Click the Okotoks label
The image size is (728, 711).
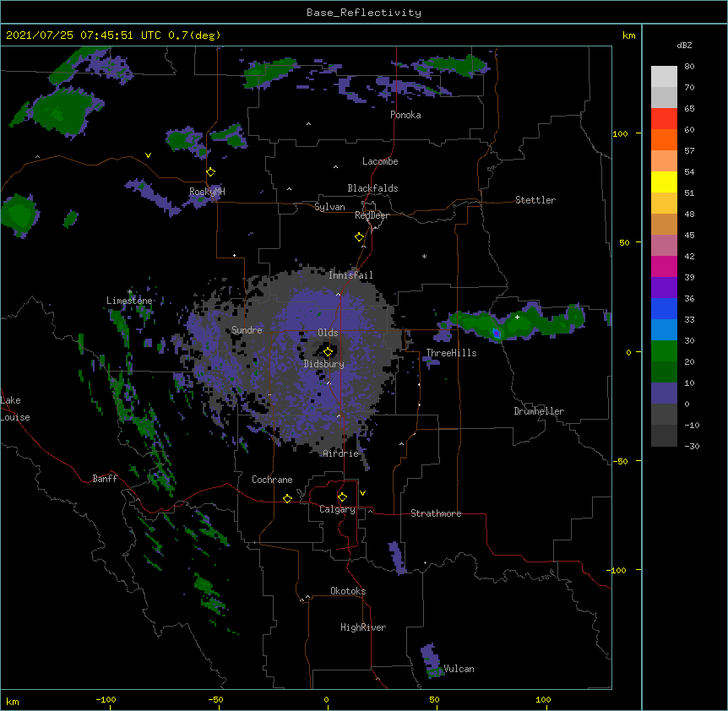(348, 591)
